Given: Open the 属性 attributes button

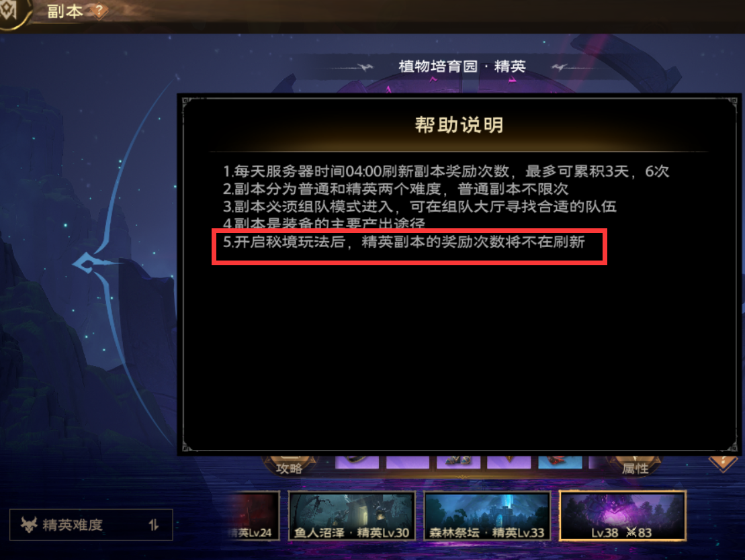Looking at the screenshot, I should point(635,466).
